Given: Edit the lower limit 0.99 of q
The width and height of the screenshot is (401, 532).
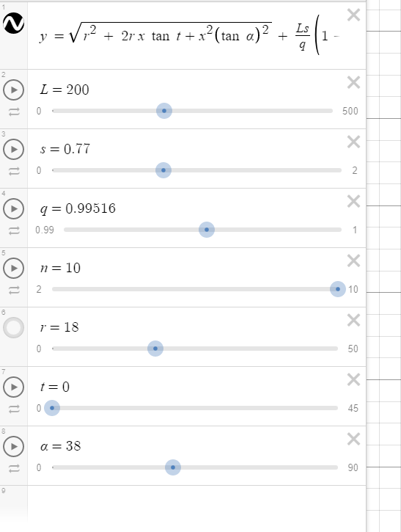Looking at the screenshot, I should pos(45,230).
